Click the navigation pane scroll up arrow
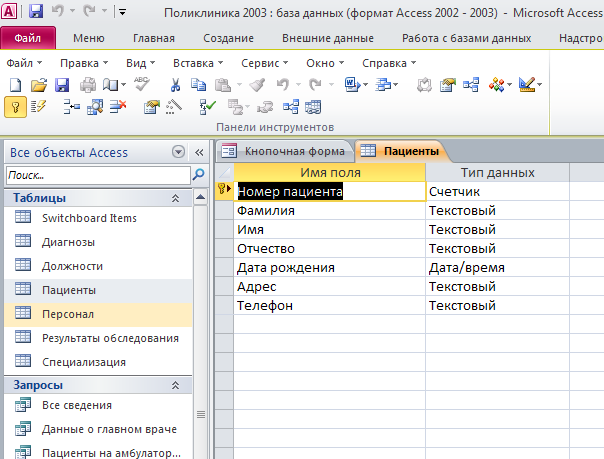The image size is (604, 459). click(200, 198)
